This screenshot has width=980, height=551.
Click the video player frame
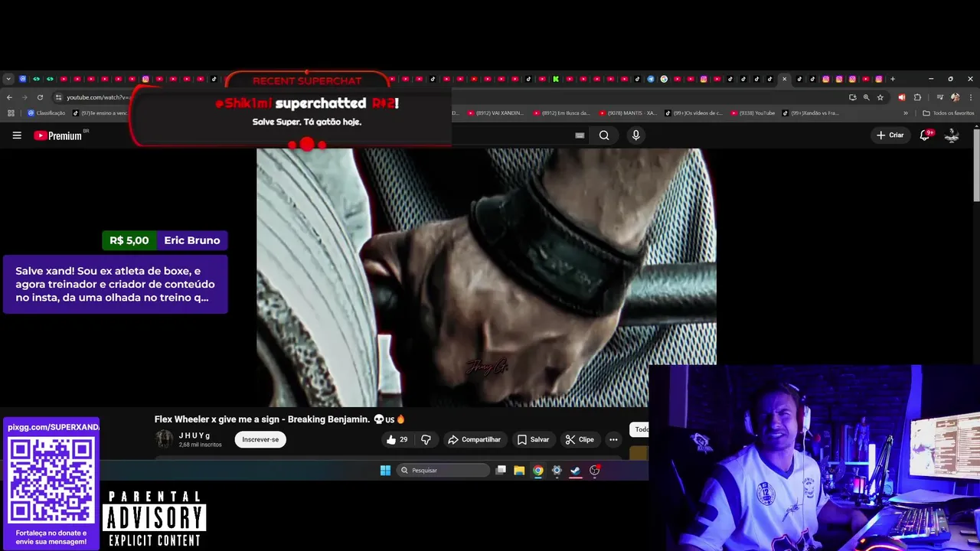point(486,277)
